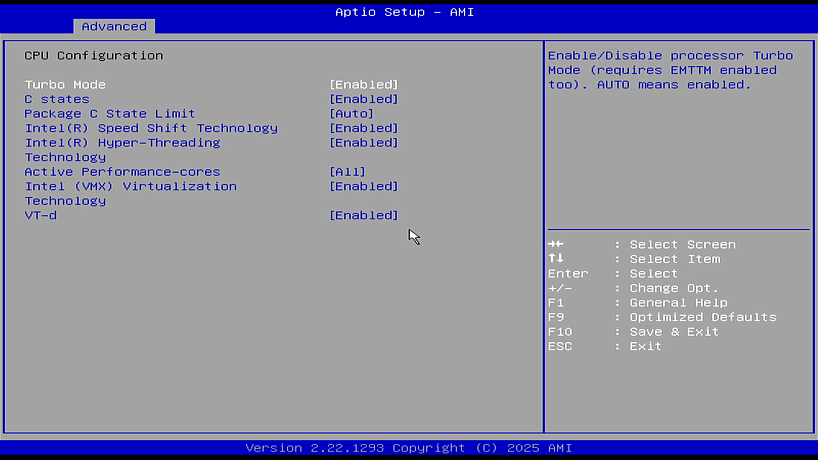This screenshot has width=818, height=460.
Task: Click the F1 General Help hint
Action: [637, 302]
